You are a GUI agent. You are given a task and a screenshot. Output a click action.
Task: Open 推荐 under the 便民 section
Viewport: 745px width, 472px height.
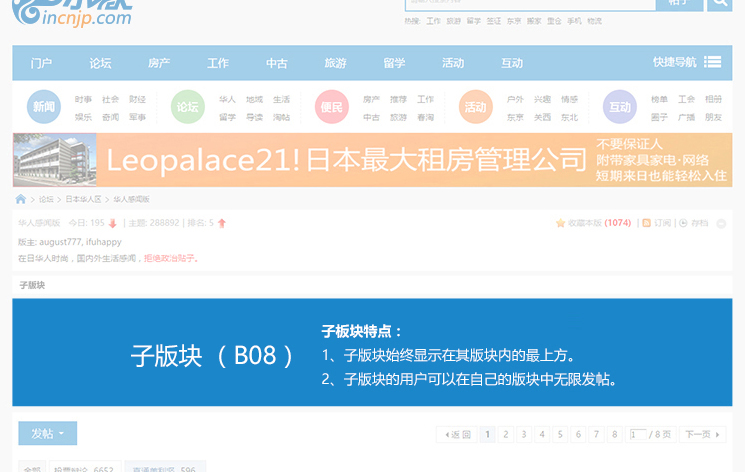coord(398,99)
